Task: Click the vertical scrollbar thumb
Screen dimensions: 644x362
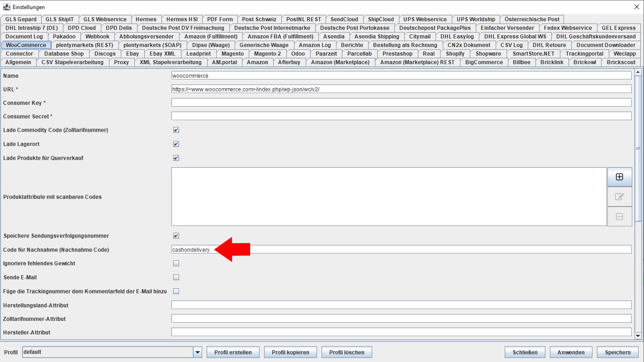Action: point(638,148)
